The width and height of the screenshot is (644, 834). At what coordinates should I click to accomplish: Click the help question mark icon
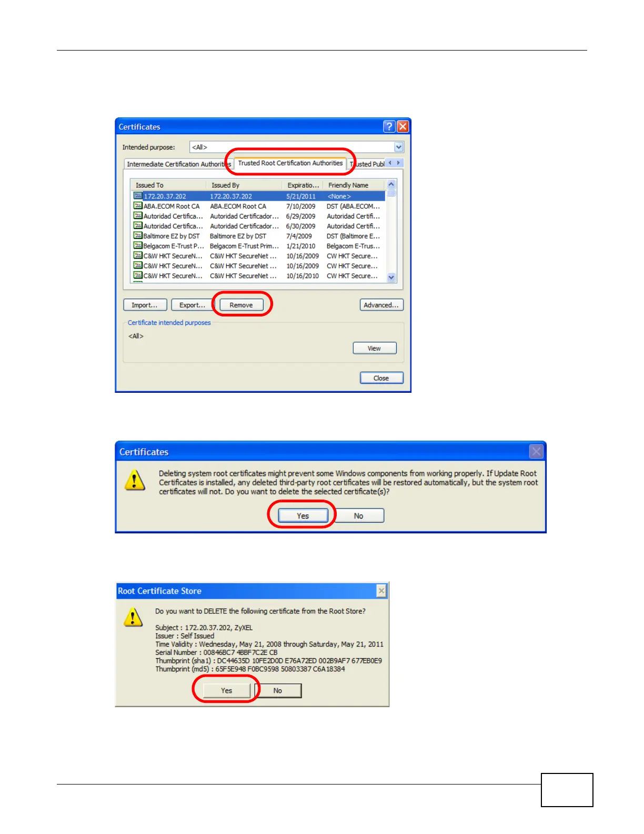point(389,126)
